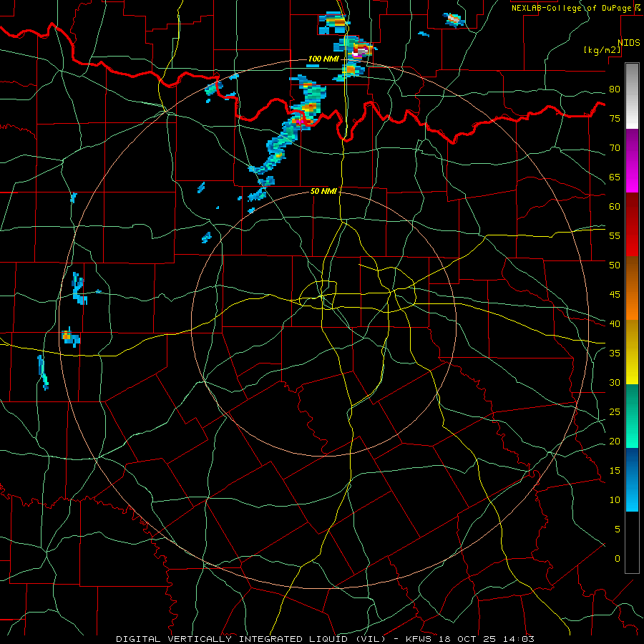Click the color scale value 35
The image size is (644, 644).
pyautogui.click(x=615, y=353)
